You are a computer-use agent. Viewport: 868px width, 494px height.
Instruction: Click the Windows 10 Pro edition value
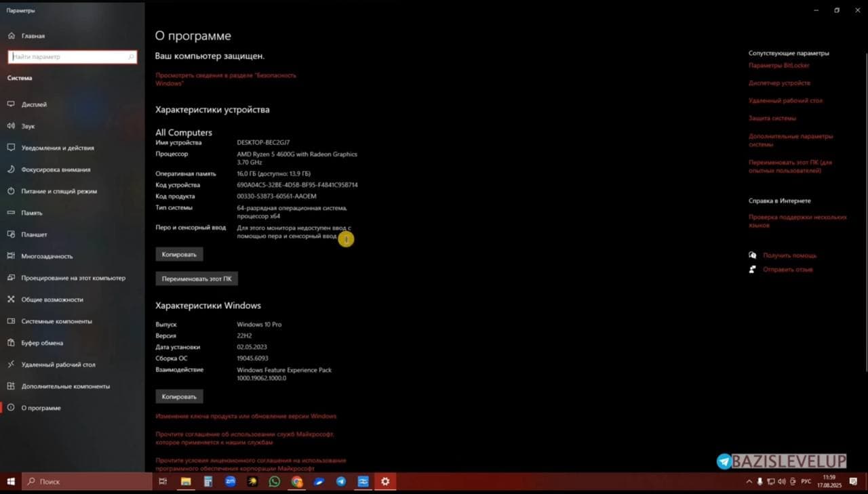click(259, 325)
